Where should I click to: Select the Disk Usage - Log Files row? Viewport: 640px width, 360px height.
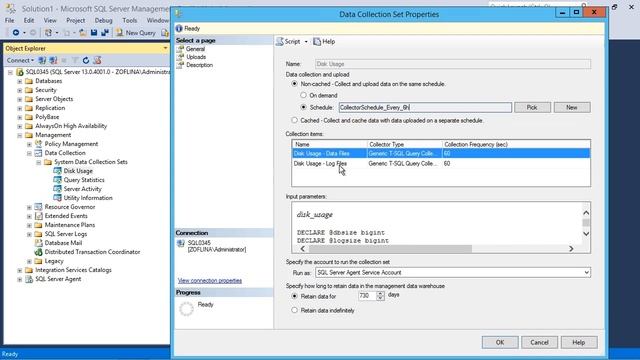tap(441, 163)
